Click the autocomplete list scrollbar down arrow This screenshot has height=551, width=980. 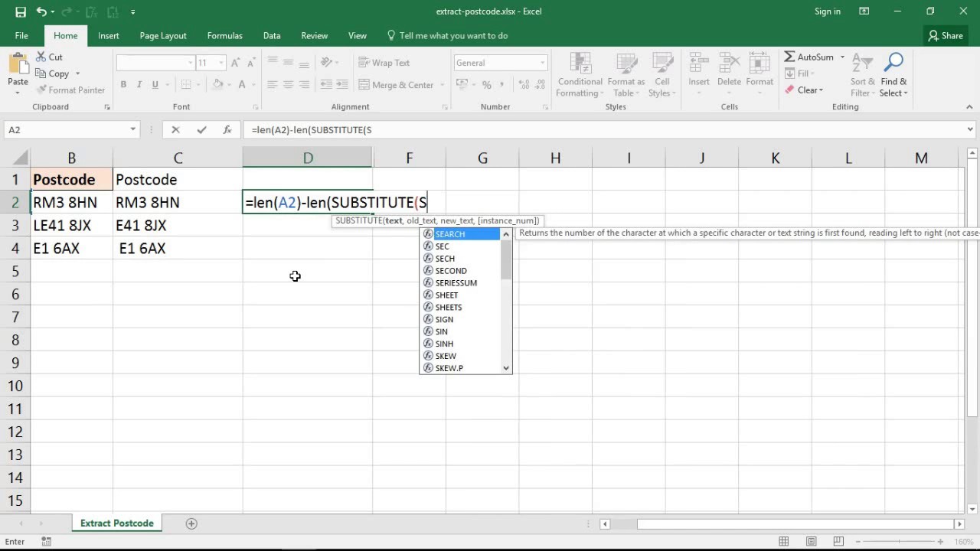pos(506,368)
